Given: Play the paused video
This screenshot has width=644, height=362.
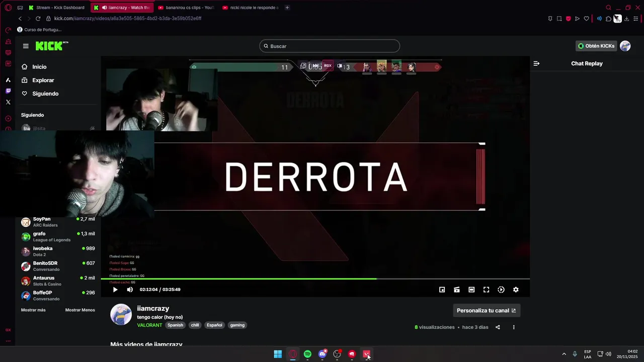Looking at the screenshot, I should click(115, 290).
